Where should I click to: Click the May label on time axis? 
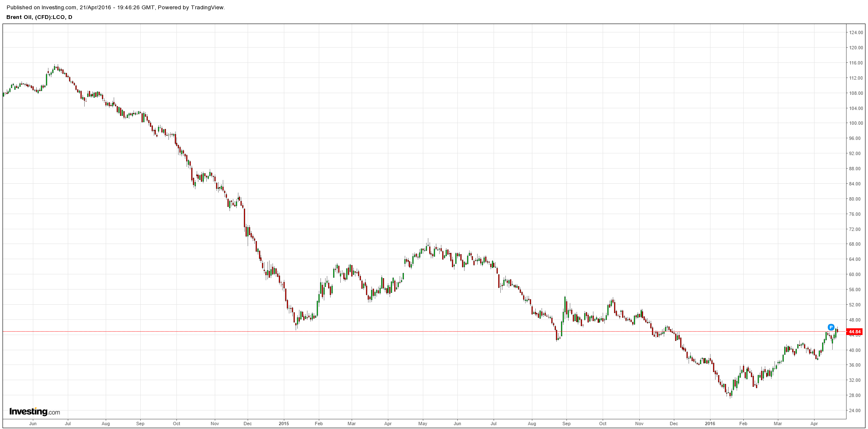point(423,424)
